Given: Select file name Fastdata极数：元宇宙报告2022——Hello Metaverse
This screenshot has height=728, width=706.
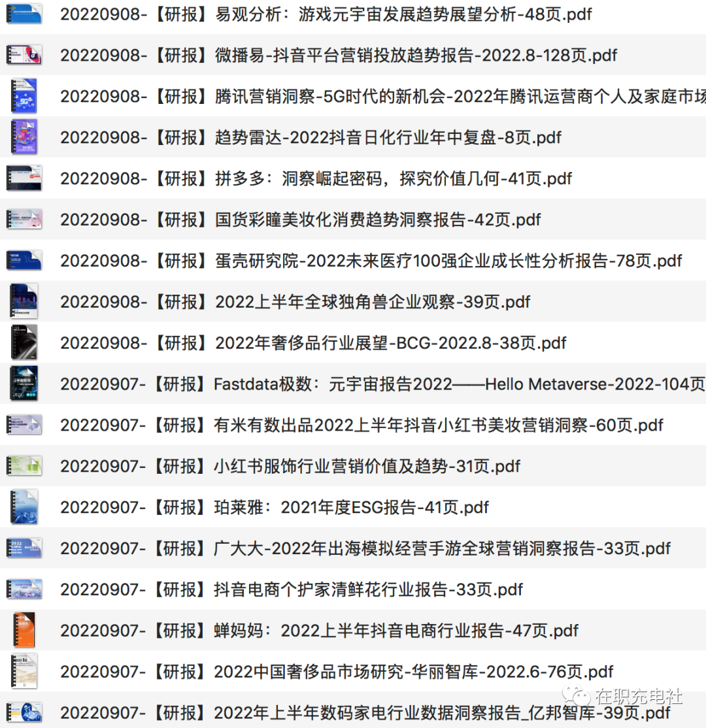Looking at the screenshot, I should click(x=383, y=384).
